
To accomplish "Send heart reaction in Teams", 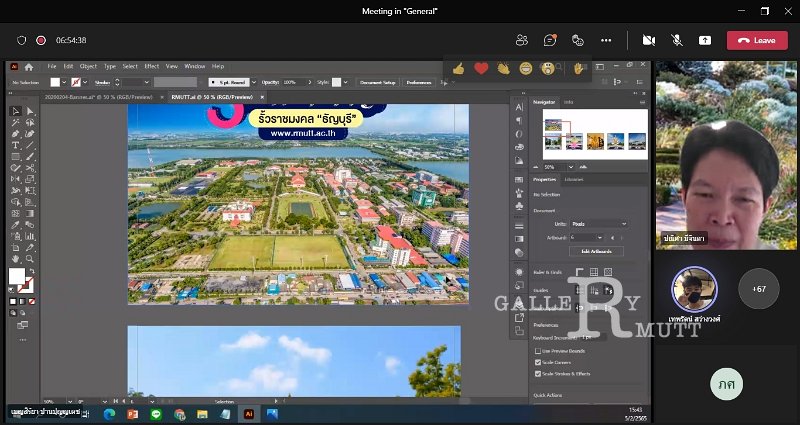I will coord(481,68).
